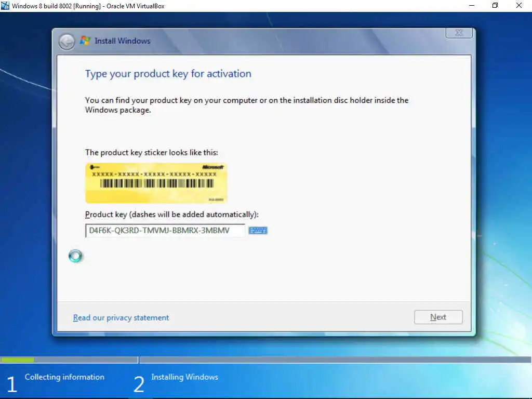
Task: Restore down the VirtualBox window
Action: point(495,6)
